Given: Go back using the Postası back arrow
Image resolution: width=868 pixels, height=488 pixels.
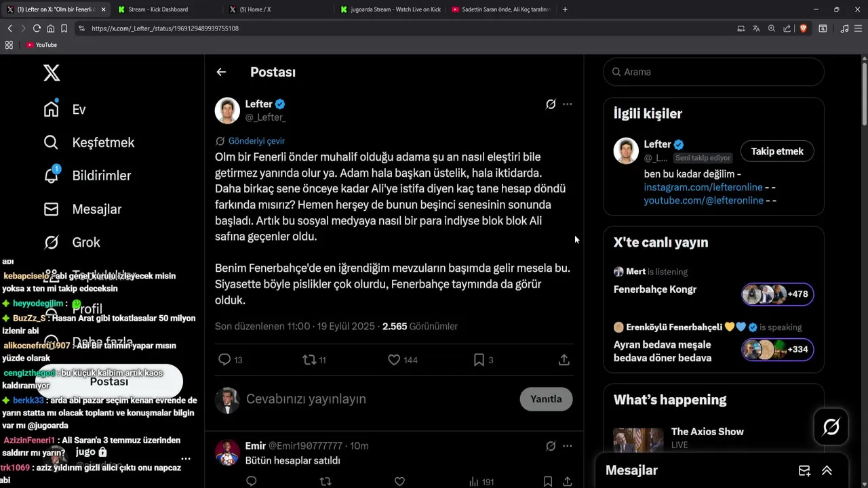Looking at the screenshot, I should [221, 72].
